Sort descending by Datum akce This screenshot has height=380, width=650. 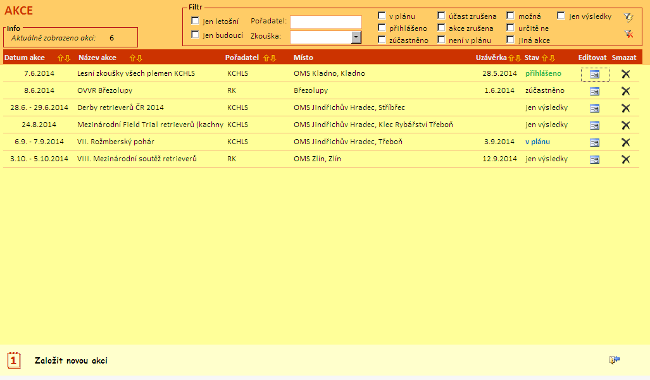67,58
